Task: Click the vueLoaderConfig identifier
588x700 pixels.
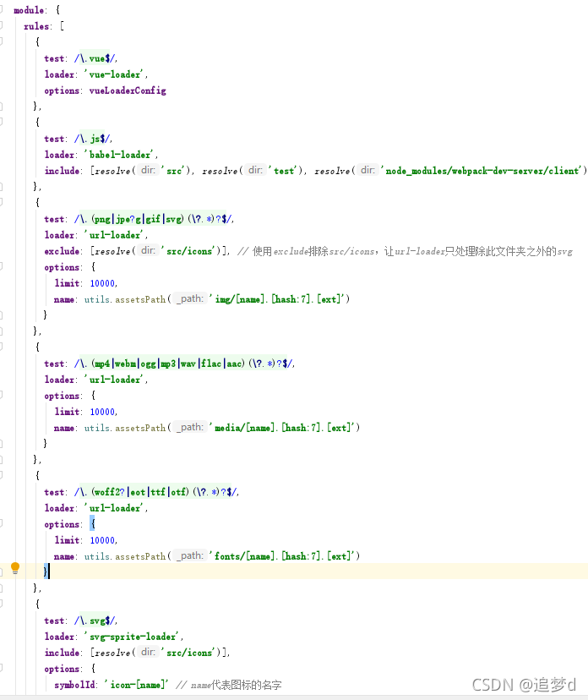Action: (x=128, y=90)
